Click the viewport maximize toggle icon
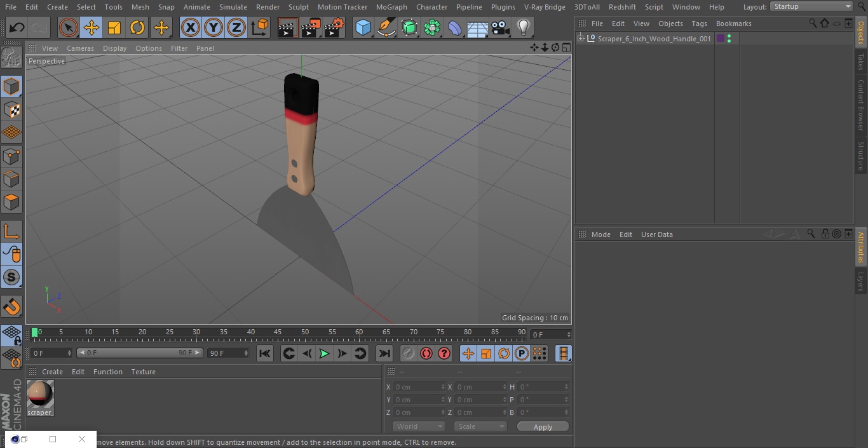The width and height of the screenshot is (868, 448). pos(566,48)
